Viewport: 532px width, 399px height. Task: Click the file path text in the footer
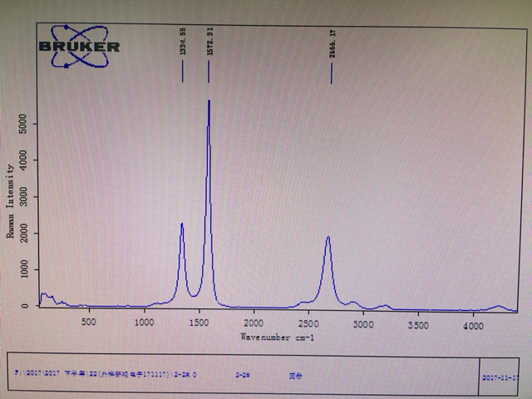coord(106,374)
